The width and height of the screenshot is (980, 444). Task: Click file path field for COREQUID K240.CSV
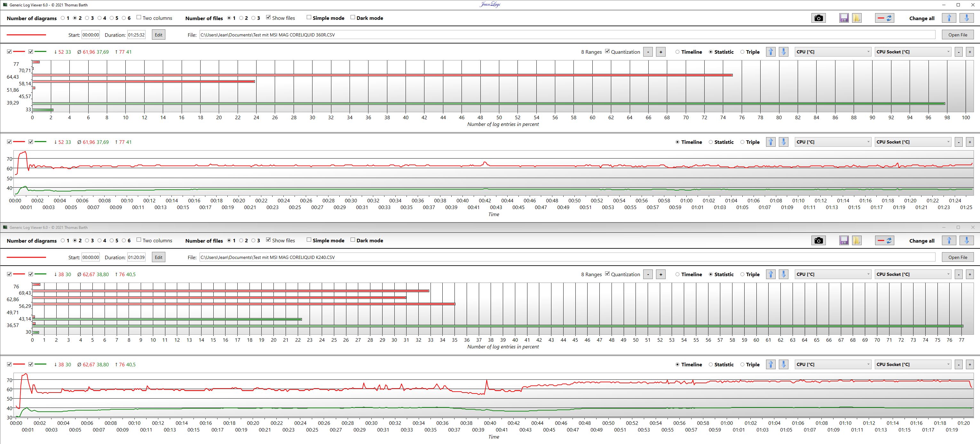[567, 257]
